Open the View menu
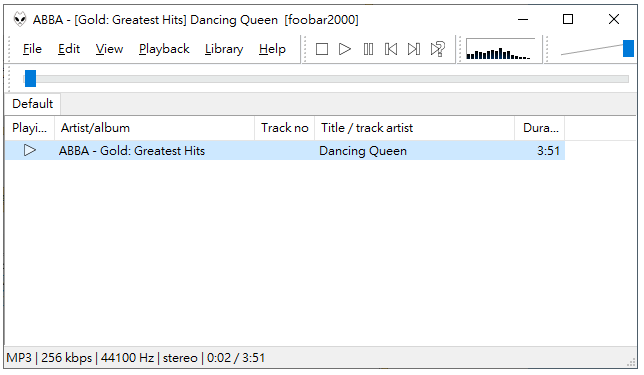 109,49
